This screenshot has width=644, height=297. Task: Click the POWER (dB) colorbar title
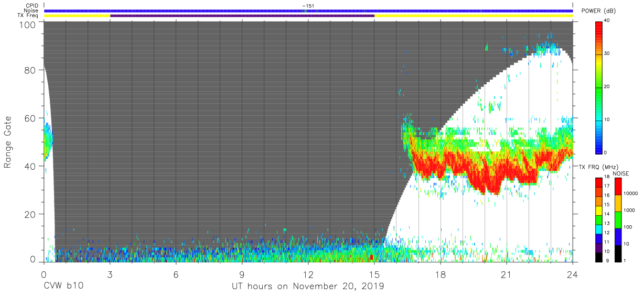pyautogui.click(x=597, y=11)
